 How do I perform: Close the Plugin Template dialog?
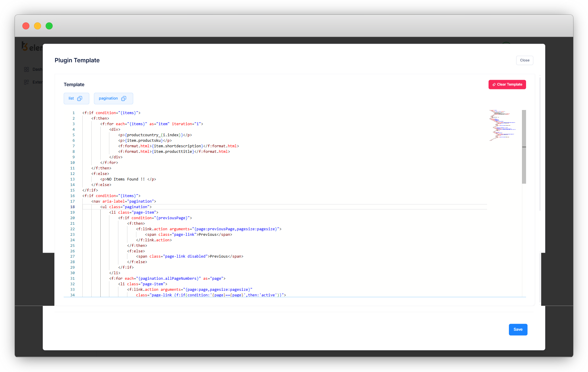tap(525, 60)
